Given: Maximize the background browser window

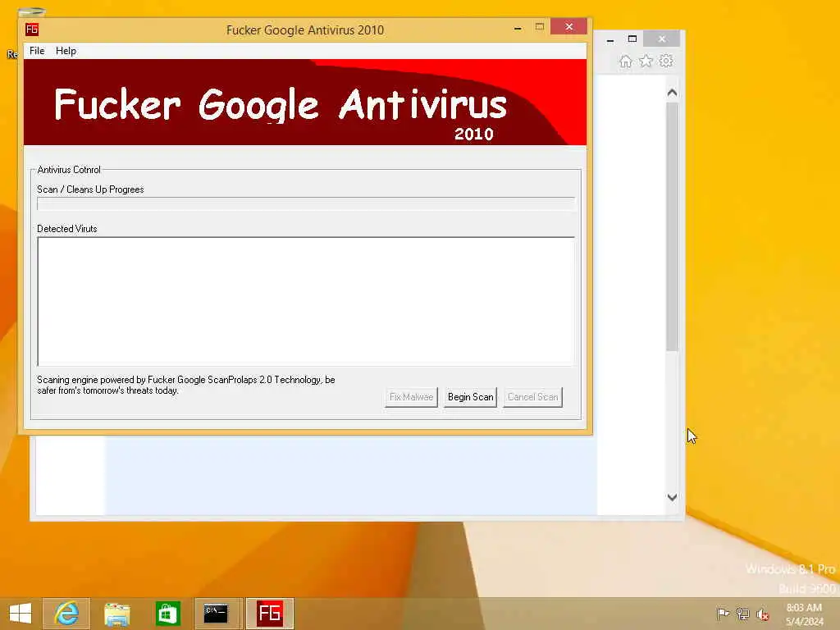Looking at the screenshot, I should (x=632, y=39).
